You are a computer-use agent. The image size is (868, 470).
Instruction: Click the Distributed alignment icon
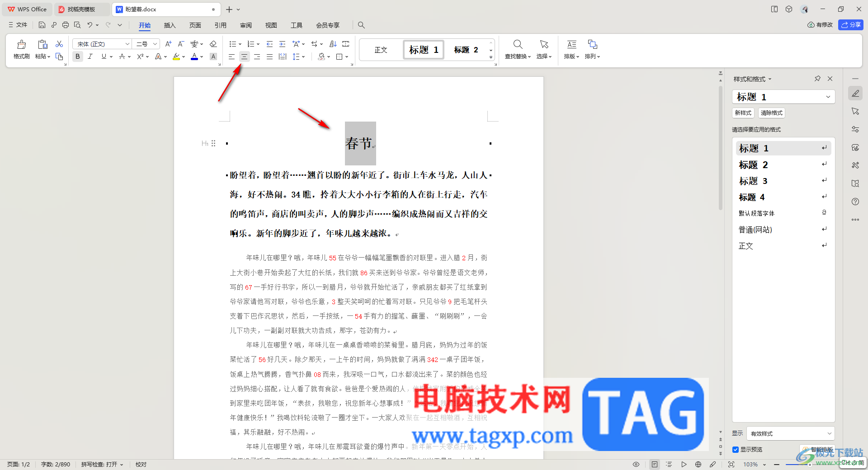click(x=283, y=56)
